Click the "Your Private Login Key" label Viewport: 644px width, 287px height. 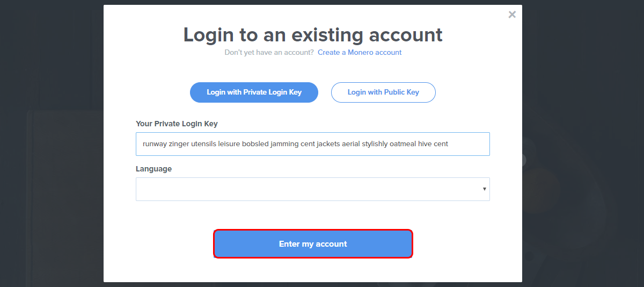click(x=177, y=124)
